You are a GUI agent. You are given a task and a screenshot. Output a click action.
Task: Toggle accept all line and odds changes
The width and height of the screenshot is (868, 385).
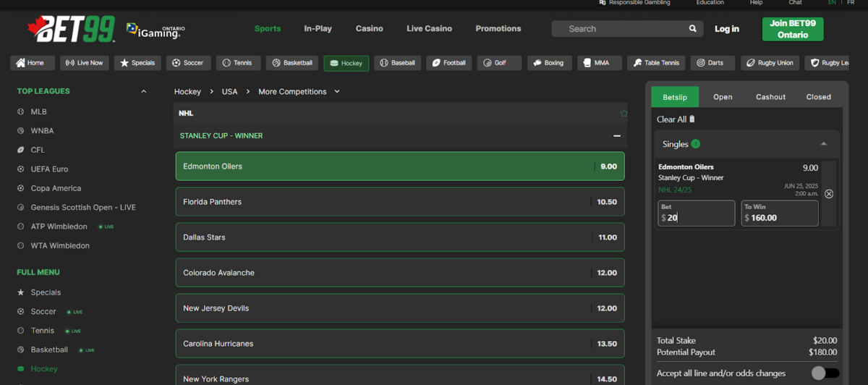[x=825, y=373]
